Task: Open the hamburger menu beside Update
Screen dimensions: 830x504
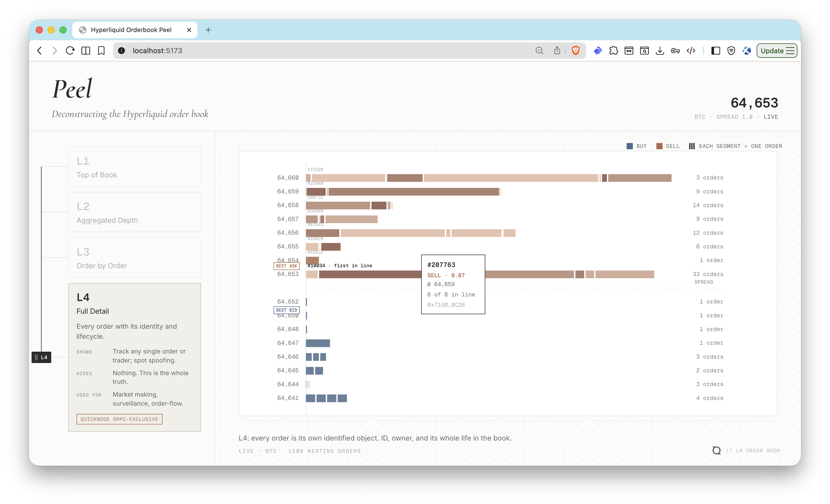Action: pyautogui.click(x=790, y=51)
